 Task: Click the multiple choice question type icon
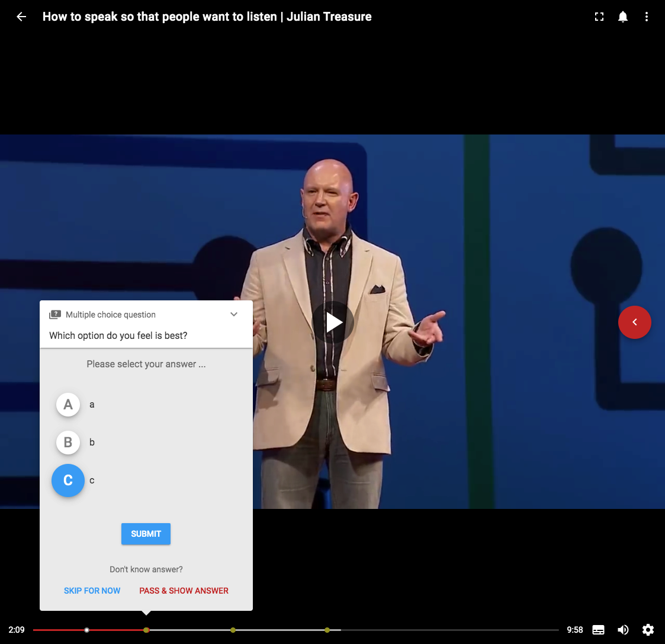click(x=54, y=315)
